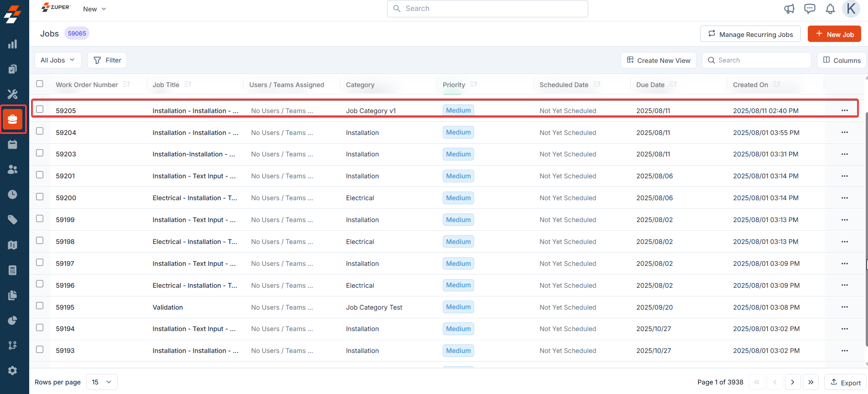Open actions menu for job 59205
This screenshot has width=868, height=394.
(x=845, y=110)
